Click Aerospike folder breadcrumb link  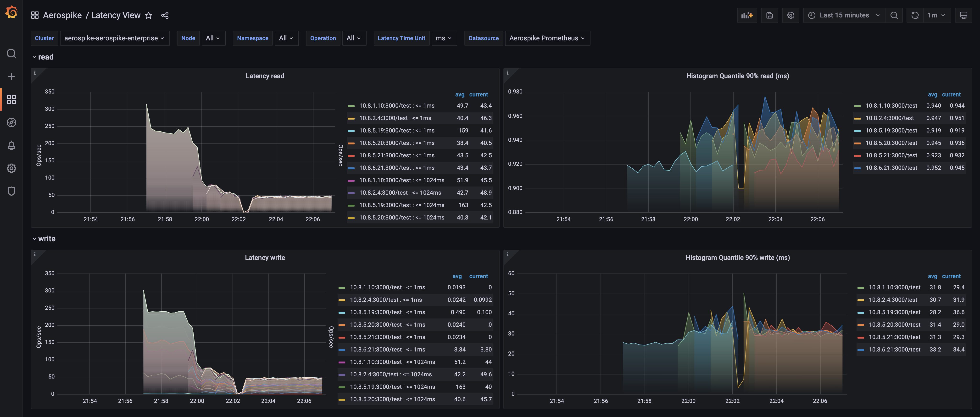click(62, 15)
